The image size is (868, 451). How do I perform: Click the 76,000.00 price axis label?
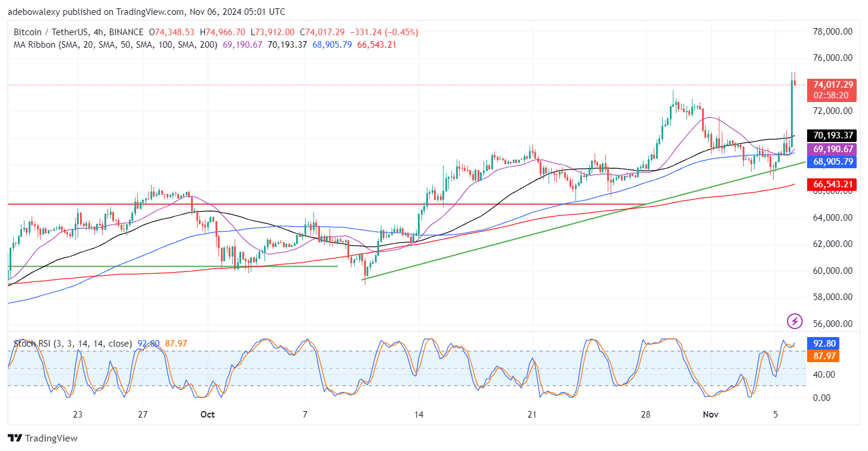coord(832,58)
